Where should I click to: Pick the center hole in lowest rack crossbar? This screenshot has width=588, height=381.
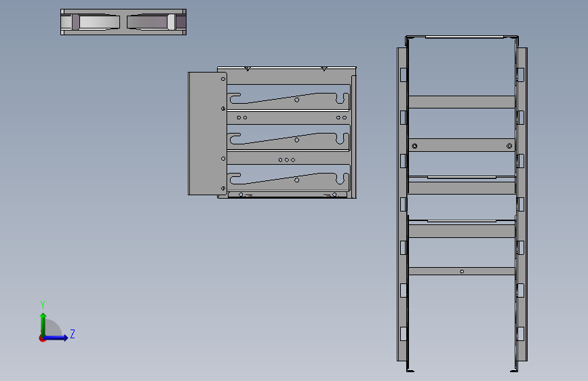click(462, 271)
